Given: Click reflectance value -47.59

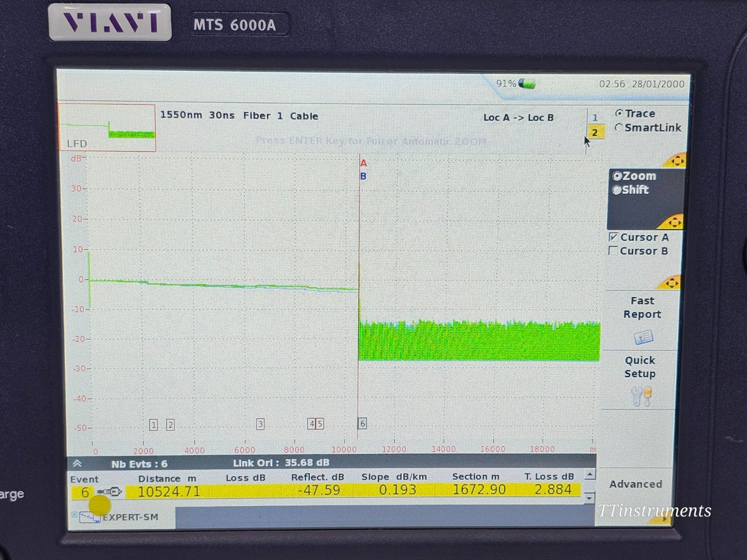Looking at the screenshot, I should (x=319, y=490).
